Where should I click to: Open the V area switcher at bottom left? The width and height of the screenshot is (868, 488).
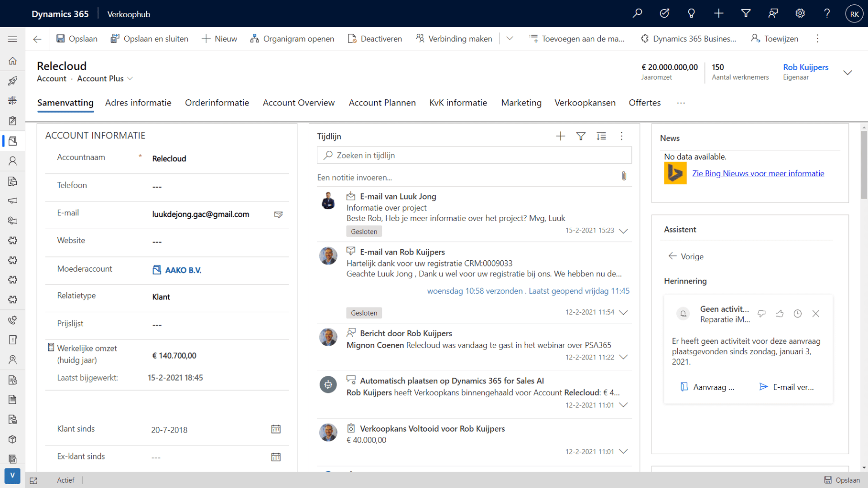pyautogui.click(x=12, y=476)
